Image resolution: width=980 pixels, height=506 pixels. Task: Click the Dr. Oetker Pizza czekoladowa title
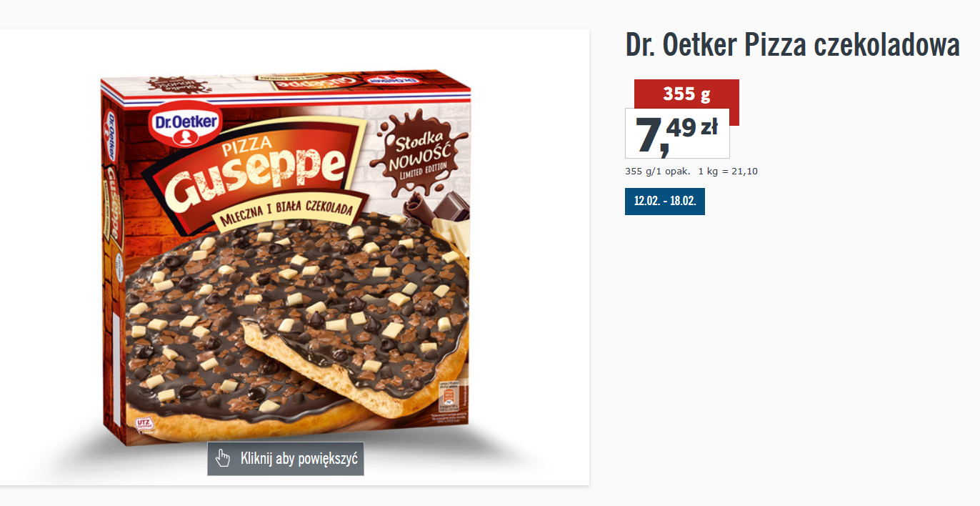click(x=792, y=45)
